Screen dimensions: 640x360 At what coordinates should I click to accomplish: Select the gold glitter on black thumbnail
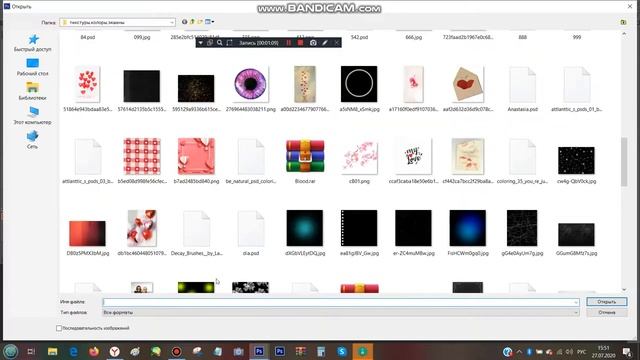click(196, 88)
